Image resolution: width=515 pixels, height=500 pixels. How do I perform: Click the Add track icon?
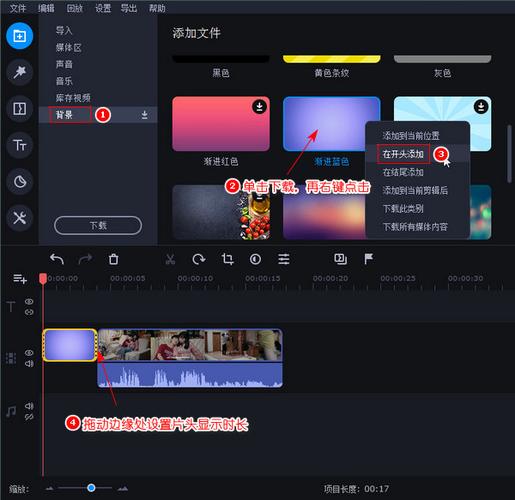tap(20, 278)
